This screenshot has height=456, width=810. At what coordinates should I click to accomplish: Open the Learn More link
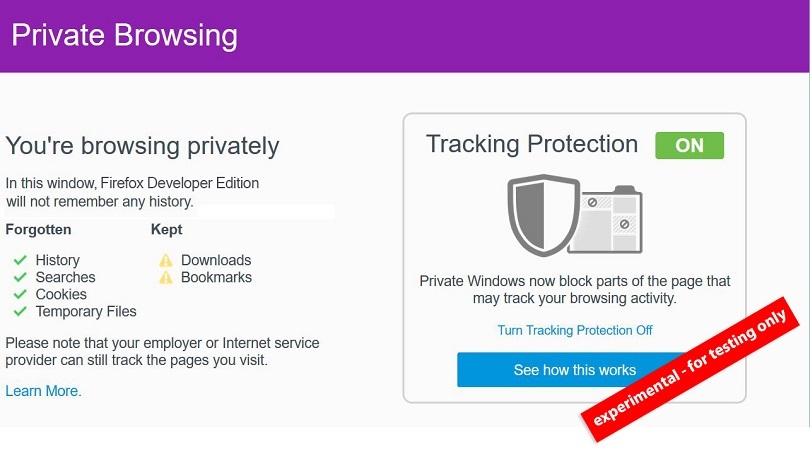43,391
